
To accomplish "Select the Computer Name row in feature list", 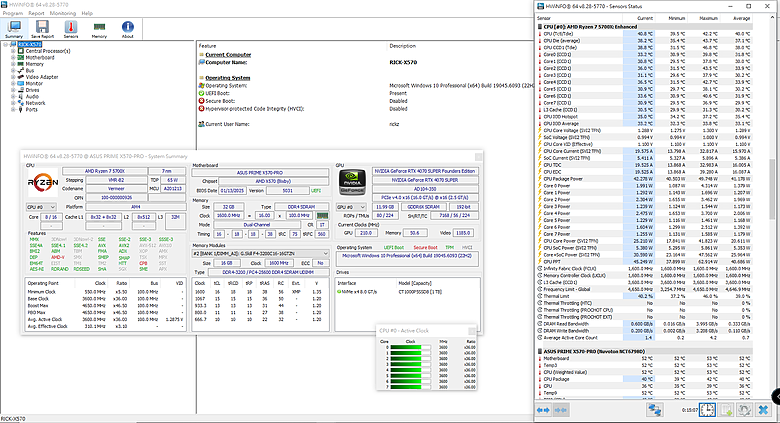I will (x=366, y=62).
